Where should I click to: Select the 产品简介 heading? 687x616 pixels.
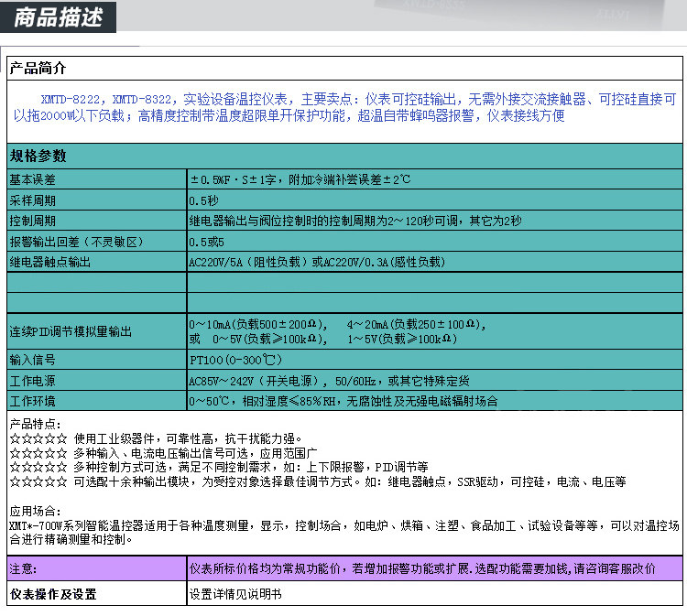38,69
